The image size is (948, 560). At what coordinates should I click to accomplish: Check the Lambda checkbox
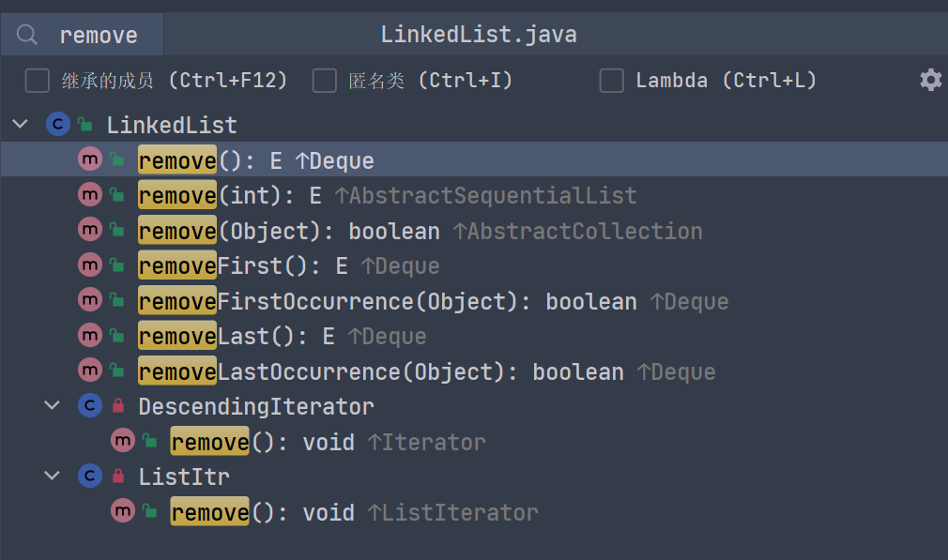612,81
